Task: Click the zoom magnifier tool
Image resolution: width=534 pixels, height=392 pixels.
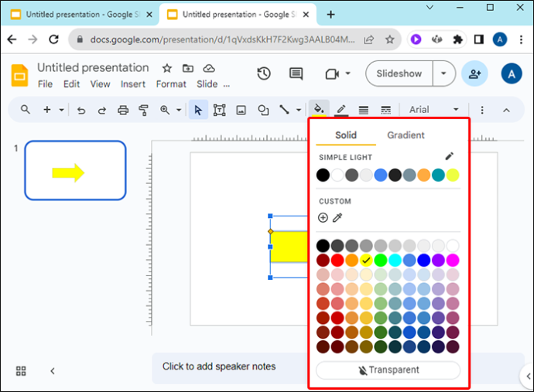Action: click(165, 110)
